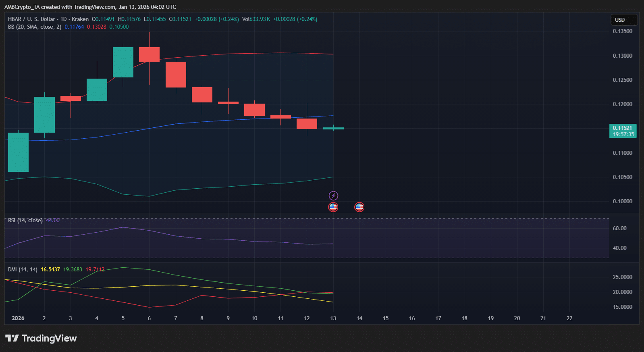Click the blue BB basis value 0.11764
Screen dimensions: 644x352
coord(74,27)
